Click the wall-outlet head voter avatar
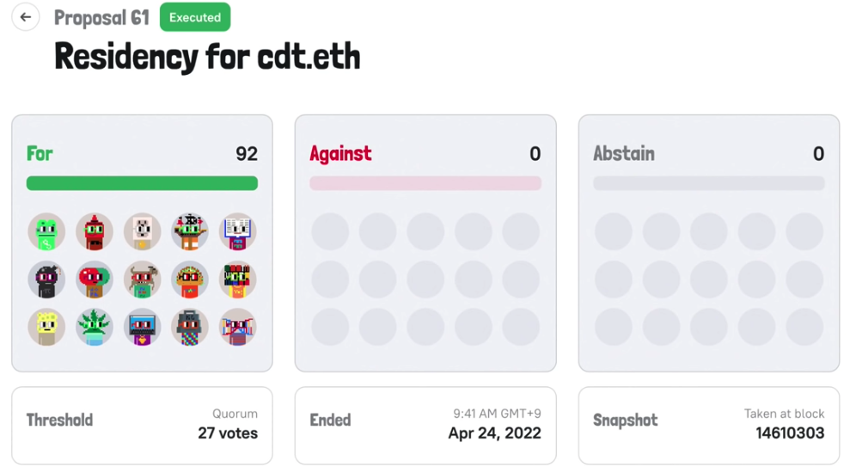This screenshot has height=473, width=868. (x=142, y=232)
